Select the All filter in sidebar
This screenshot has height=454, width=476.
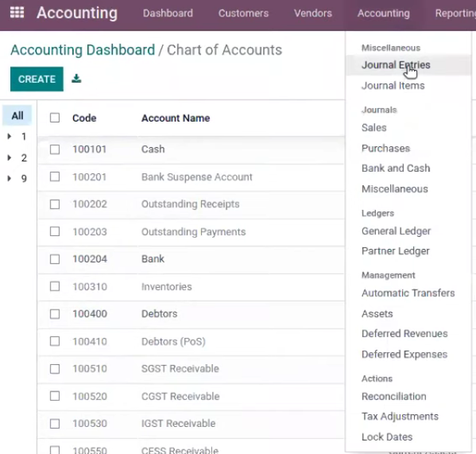(x=17, y=115)
